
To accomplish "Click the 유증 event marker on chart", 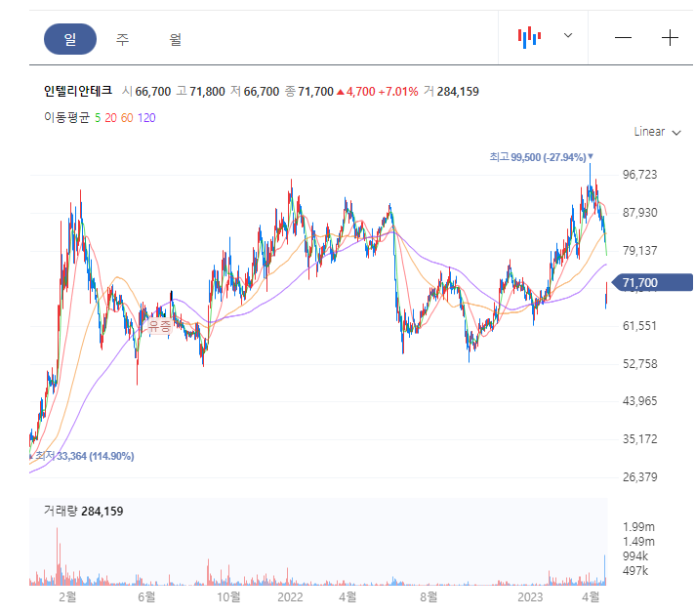I will (159, 326).
